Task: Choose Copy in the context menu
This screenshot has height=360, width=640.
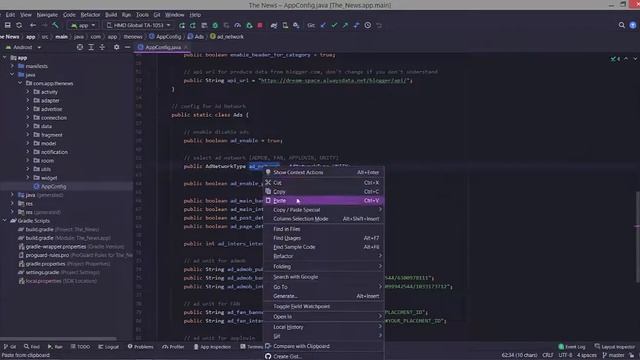Action: point(323,192)
